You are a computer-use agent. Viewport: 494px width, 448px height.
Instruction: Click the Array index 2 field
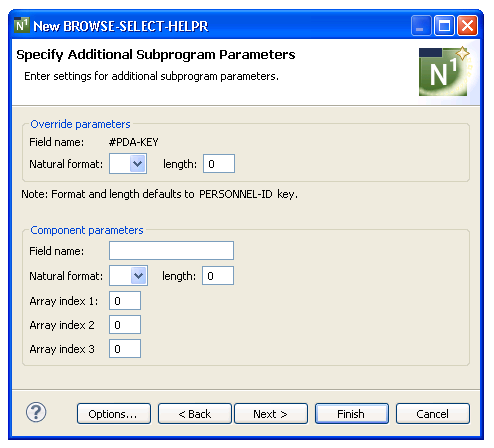[125, 325]
